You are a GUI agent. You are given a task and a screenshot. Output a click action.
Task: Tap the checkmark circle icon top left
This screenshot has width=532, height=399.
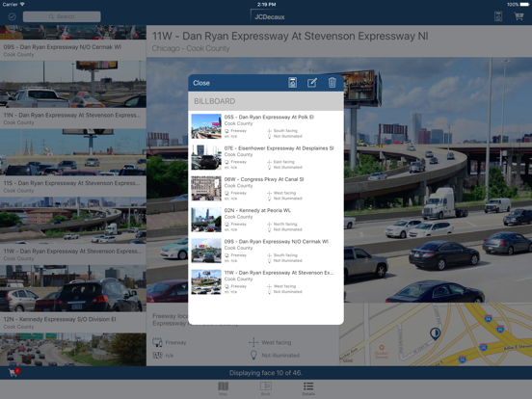click(12, 16)
